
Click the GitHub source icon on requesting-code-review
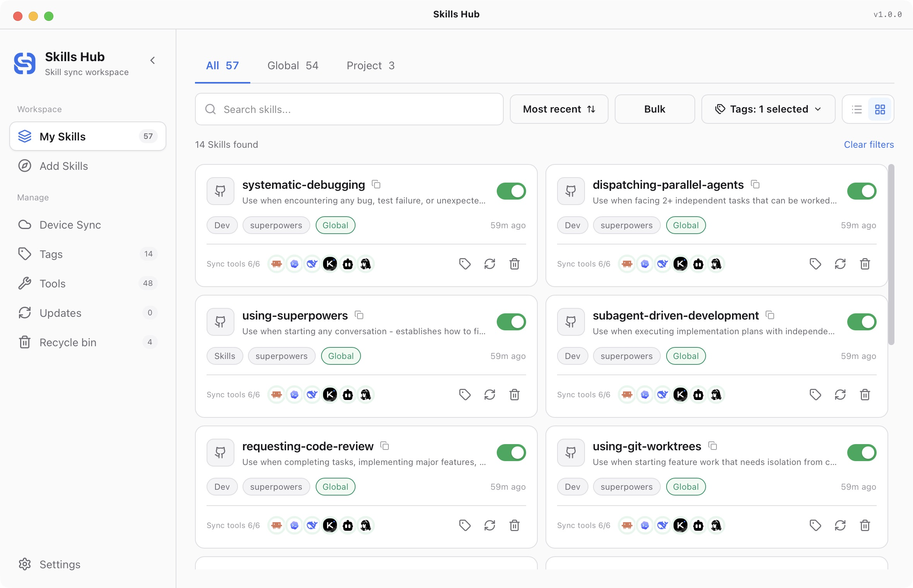[x=221, y=452]
